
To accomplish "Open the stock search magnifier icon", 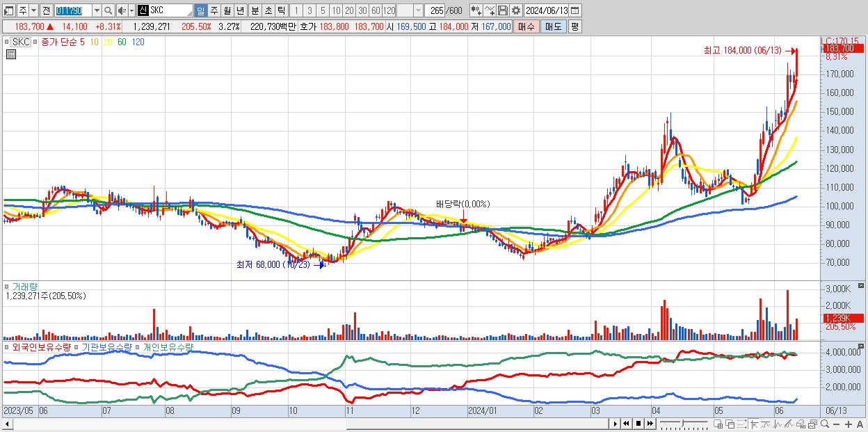I will click(x=108, y=10).
